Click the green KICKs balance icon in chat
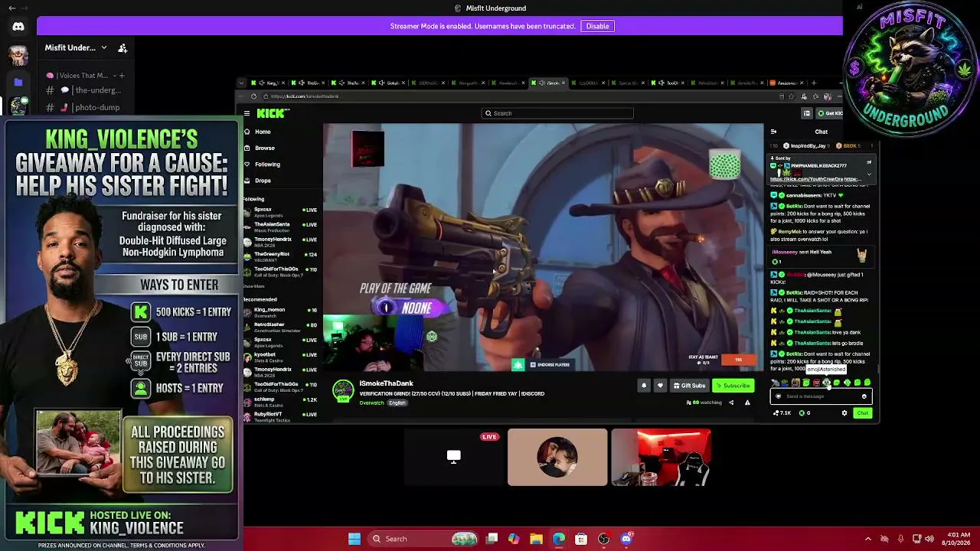The width and height of the screenshot is (980, 551). tap(802, 413)
